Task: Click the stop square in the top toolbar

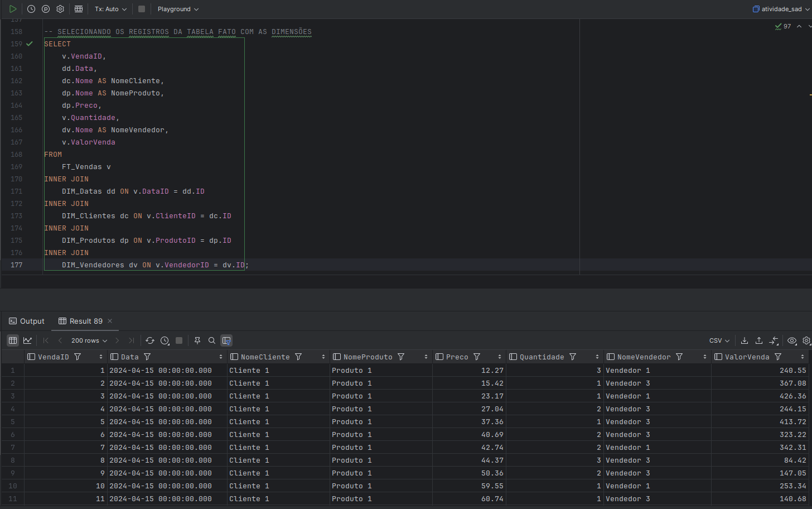Action: pos(142,9)
